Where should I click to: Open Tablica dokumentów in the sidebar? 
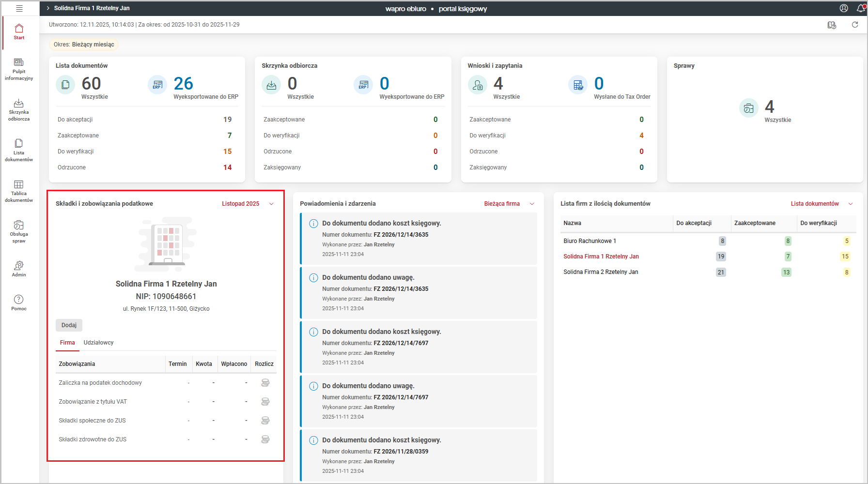pos(19,191)
